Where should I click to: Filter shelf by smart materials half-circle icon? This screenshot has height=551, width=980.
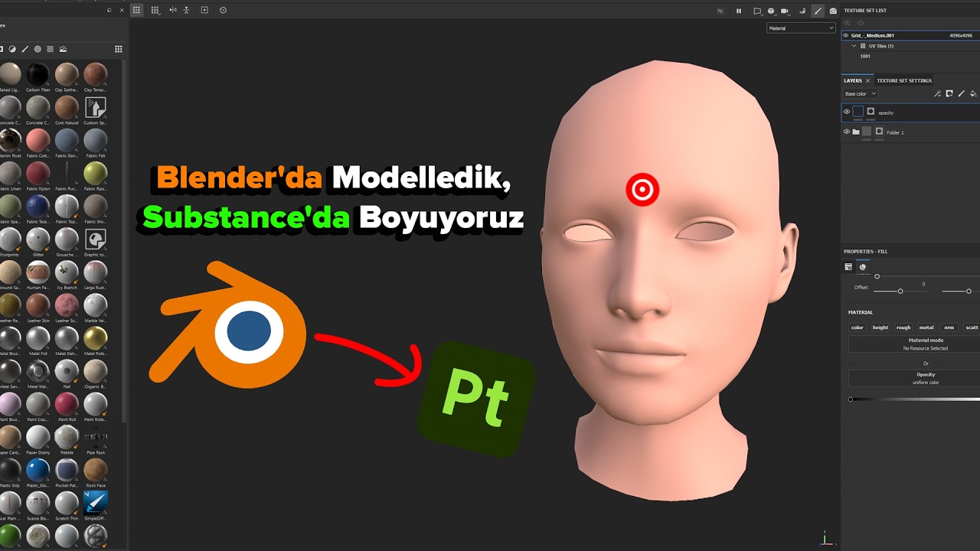tap(12, 49)
